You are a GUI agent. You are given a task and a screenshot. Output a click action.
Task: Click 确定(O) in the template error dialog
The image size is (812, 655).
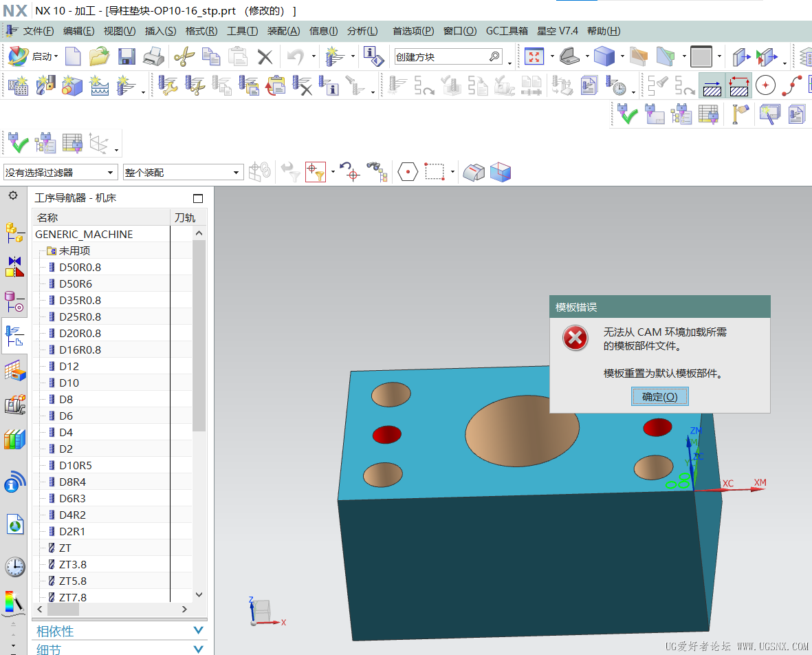(x=659, y=397)
